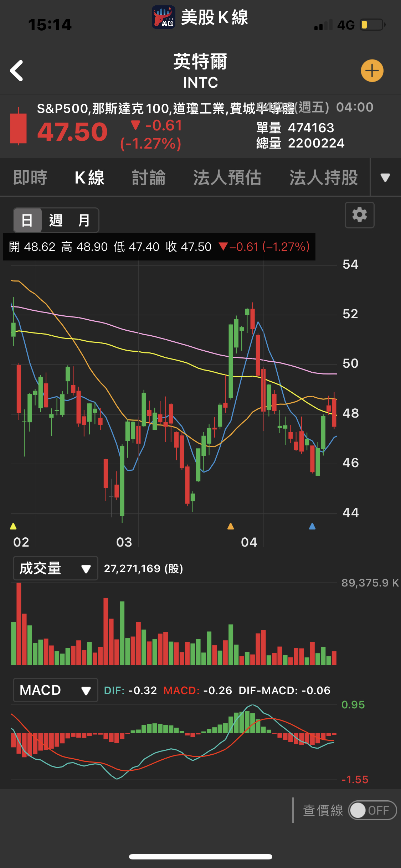Tap the DIF-MACD: -0.06 reading
401x868 pixels.
click(284, 690)
